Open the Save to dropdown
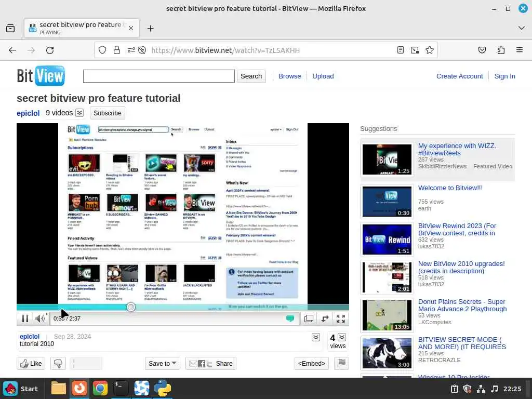This screenshot has width=532, height=399. pos(162,363)
